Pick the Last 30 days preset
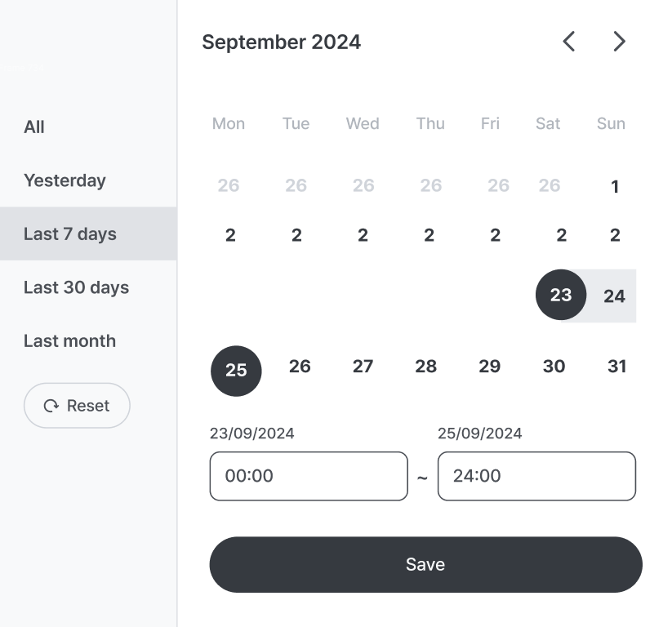Viewport: 672px width, 627px height. click(76, 287)
